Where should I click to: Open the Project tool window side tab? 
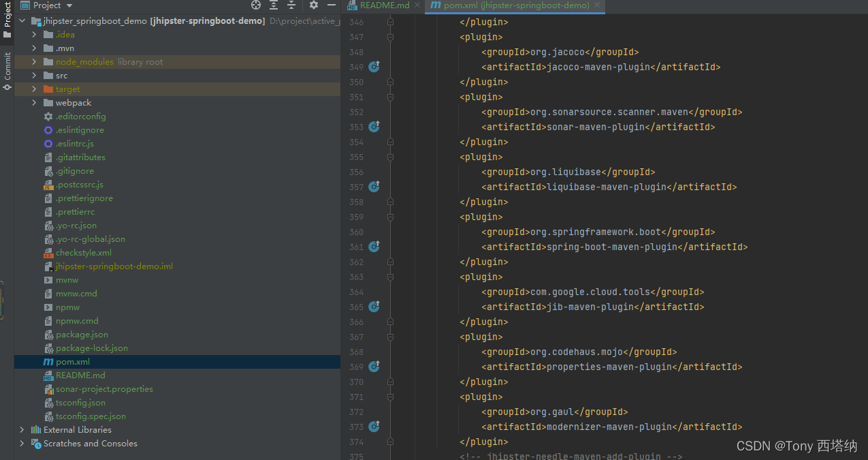[7, 20]
